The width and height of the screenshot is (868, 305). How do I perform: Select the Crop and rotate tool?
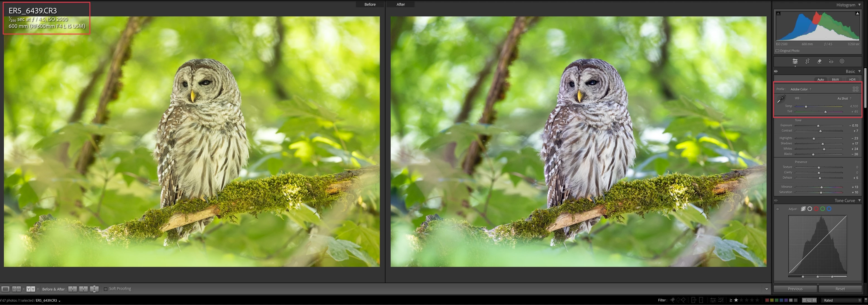point(807,61)
